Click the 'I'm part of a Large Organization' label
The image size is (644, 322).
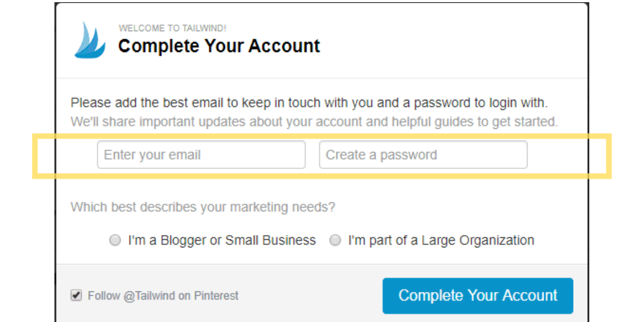[x=441, y=240]
